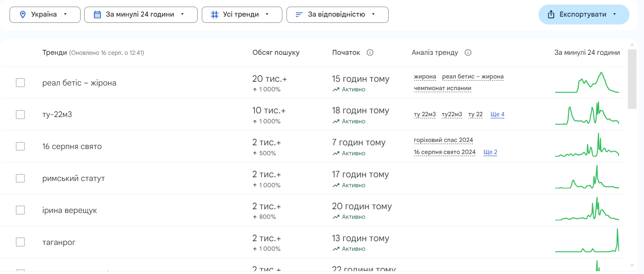
Task: Click the Активно trend arrow for римський статут
Action: 336,185
